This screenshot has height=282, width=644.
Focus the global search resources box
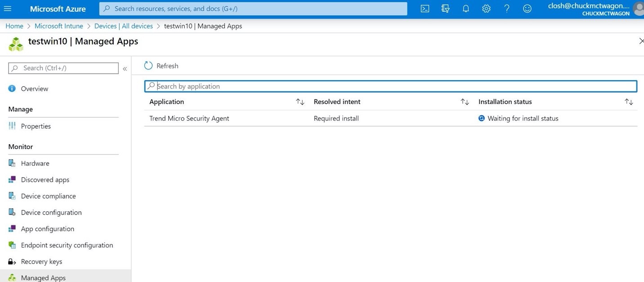click(x=253, y=9)
